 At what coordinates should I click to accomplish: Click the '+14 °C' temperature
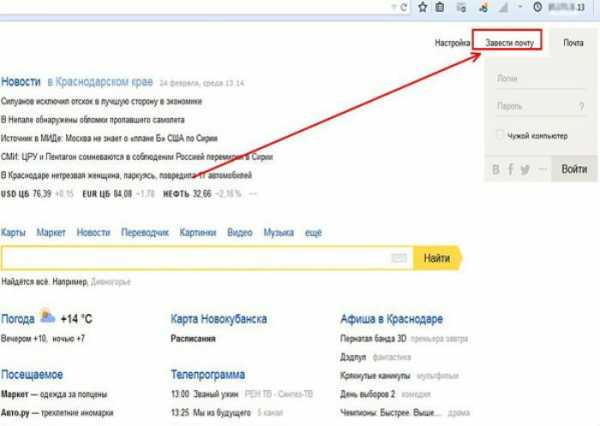pos(77,319)
